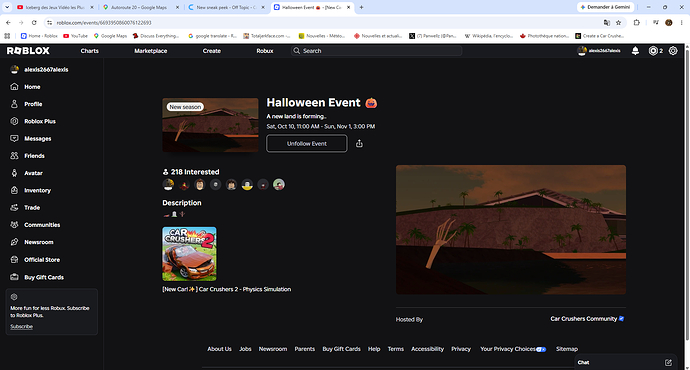Click the Roblox search field
The image size is (690, 370).
pos(377,51)
